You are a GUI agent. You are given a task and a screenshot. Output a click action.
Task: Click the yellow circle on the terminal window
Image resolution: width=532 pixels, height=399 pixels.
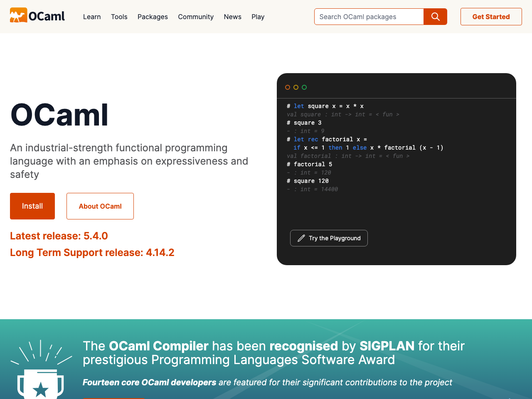296,87
